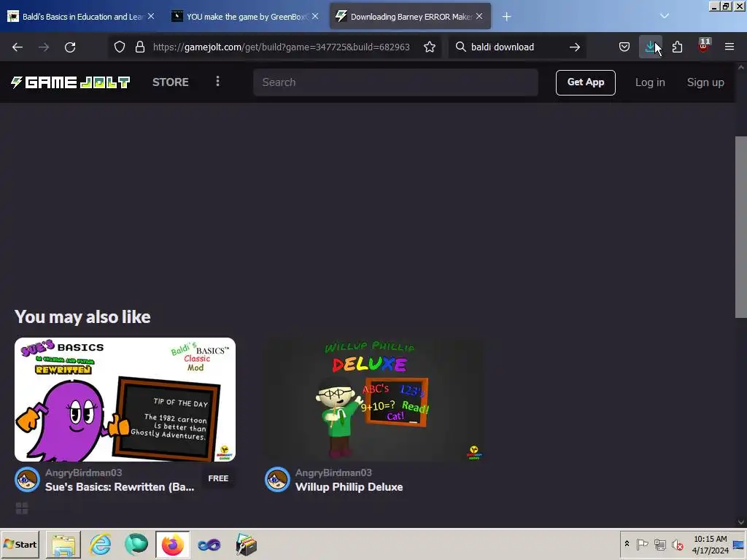Screen dimensions: 747x560
Task: Open a new browser tab
Action: (506, 17)
